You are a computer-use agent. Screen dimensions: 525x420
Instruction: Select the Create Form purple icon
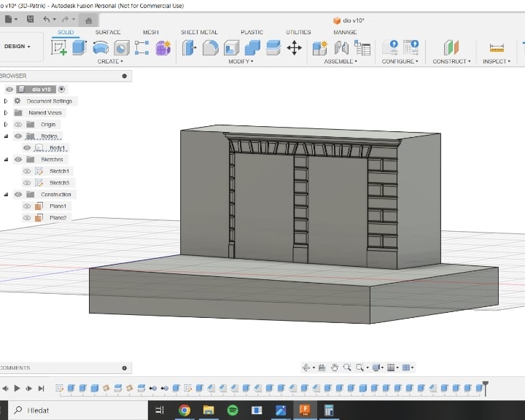163,47
